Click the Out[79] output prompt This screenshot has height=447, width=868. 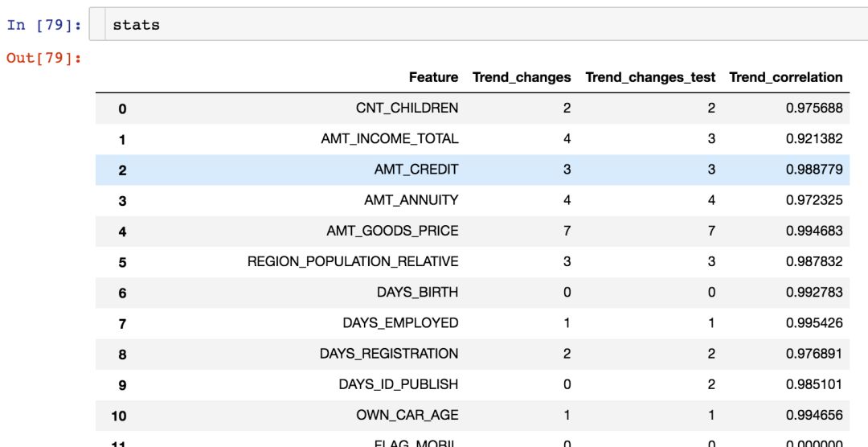click(44, 58)
